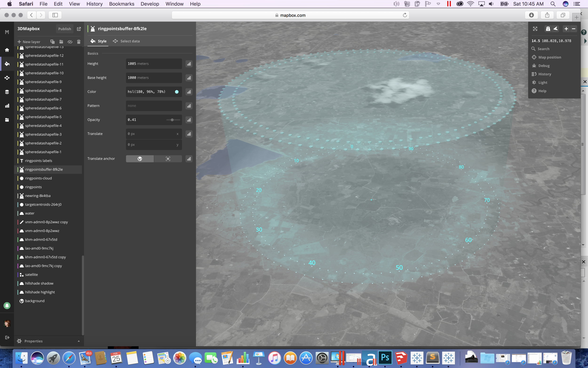The width and height of the screenshot is (588, 368).
Task: Set Translate anchor to map option
Action: coord(140,159)
